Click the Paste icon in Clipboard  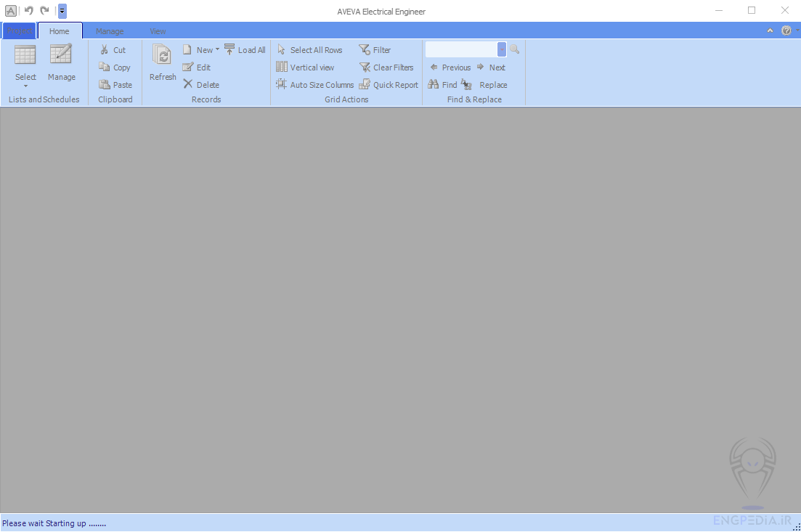pos(105,84)
